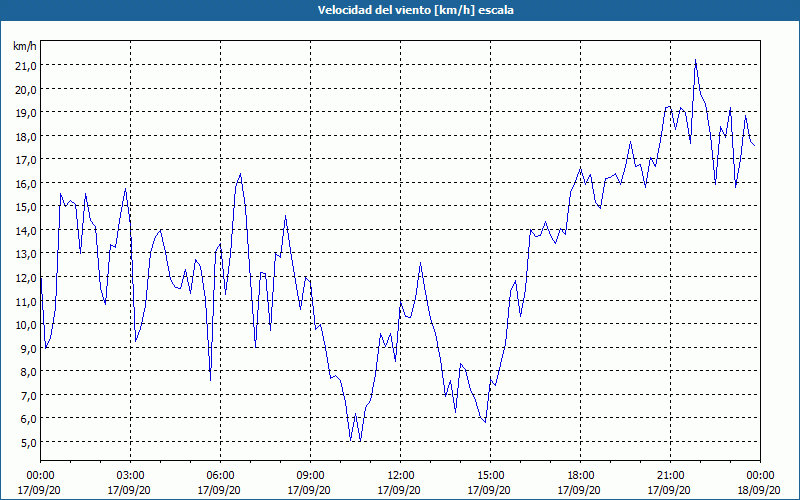The image size is (800, 500).
Task: Pick the '14,0' y-axis value
Action: coord(25,230)
